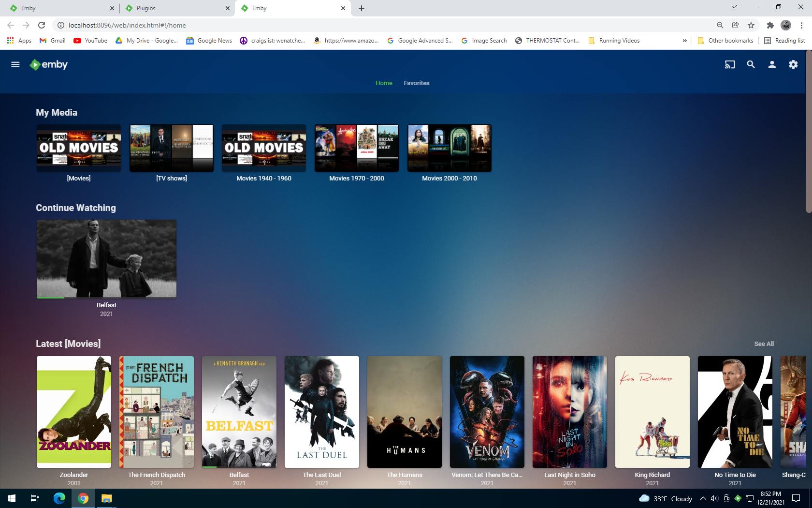The image size is (812, 508).
Task: Go back in browser history
Action: (11, 25)
